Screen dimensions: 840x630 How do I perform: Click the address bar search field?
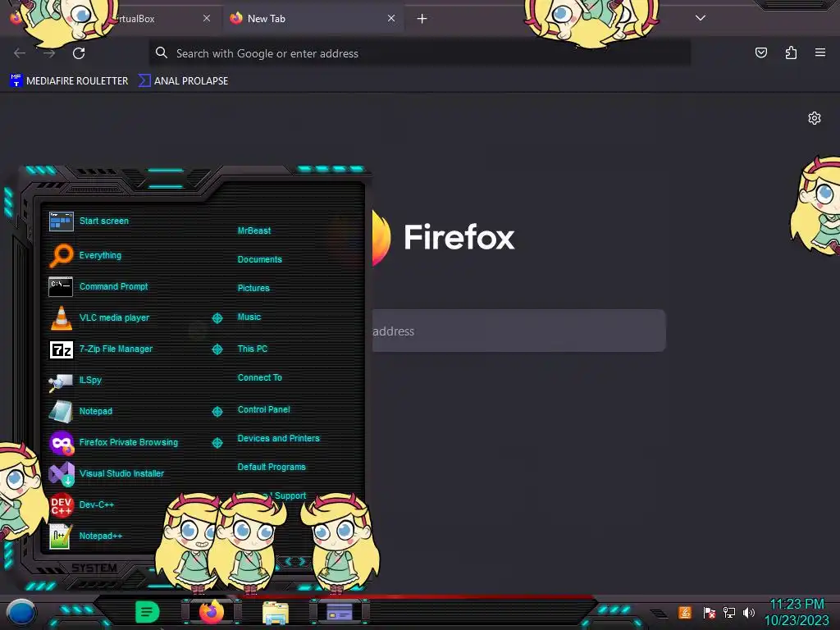coord(419,53)
